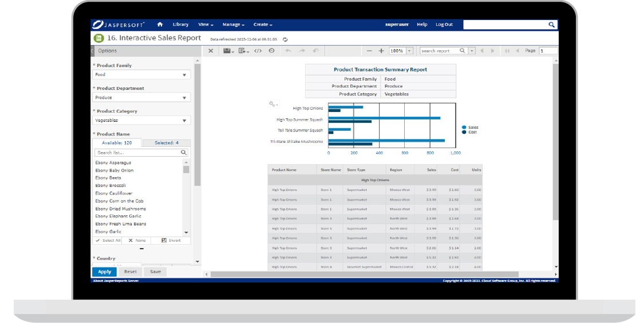The width and height of the screenshot is (644, 323).
Task: Click the Store Type column header
Action: [x=364, y=169]
